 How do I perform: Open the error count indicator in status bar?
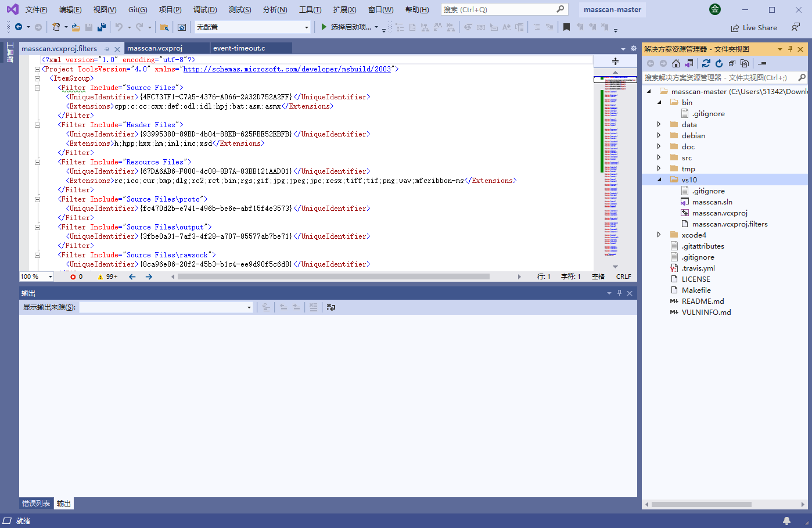(x=76, y=276)
